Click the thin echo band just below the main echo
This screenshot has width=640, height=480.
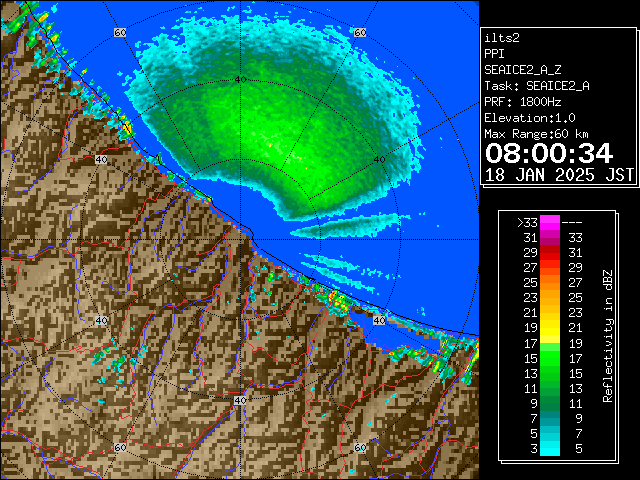tap(349, 227)
